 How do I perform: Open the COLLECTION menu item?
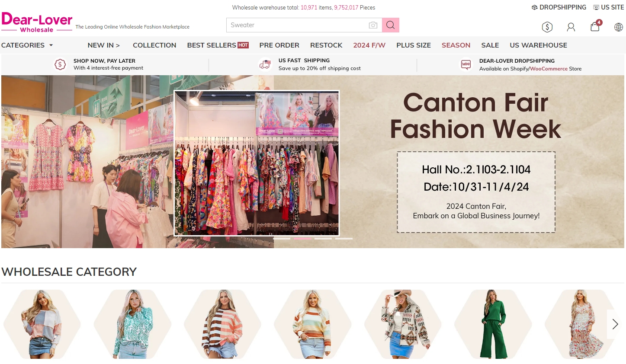pos(154,45)
